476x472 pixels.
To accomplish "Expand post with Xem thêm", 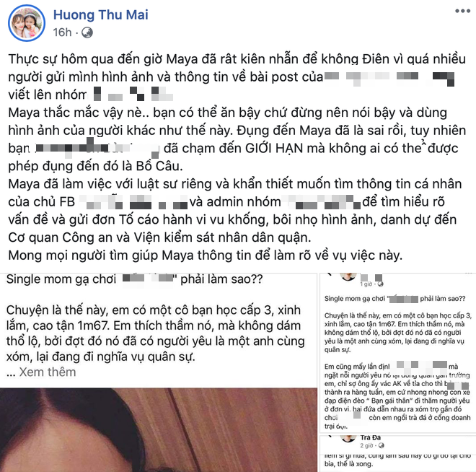I will 48,372.
